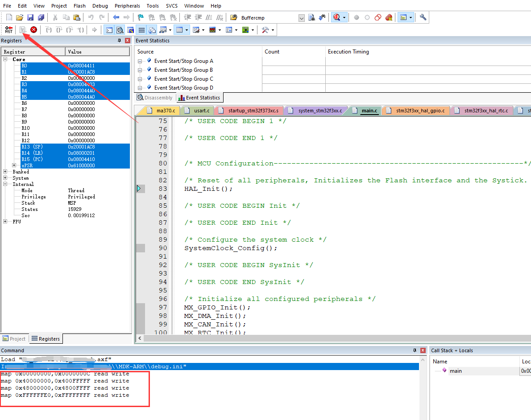The image size is (531, 420).
Task: Open the Disassembly Window toolbar icon
Action: point(120,30)
